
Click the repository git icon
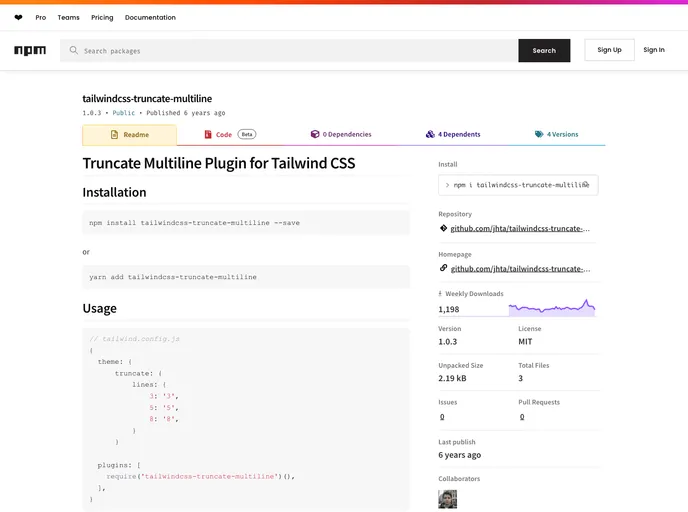443,228
